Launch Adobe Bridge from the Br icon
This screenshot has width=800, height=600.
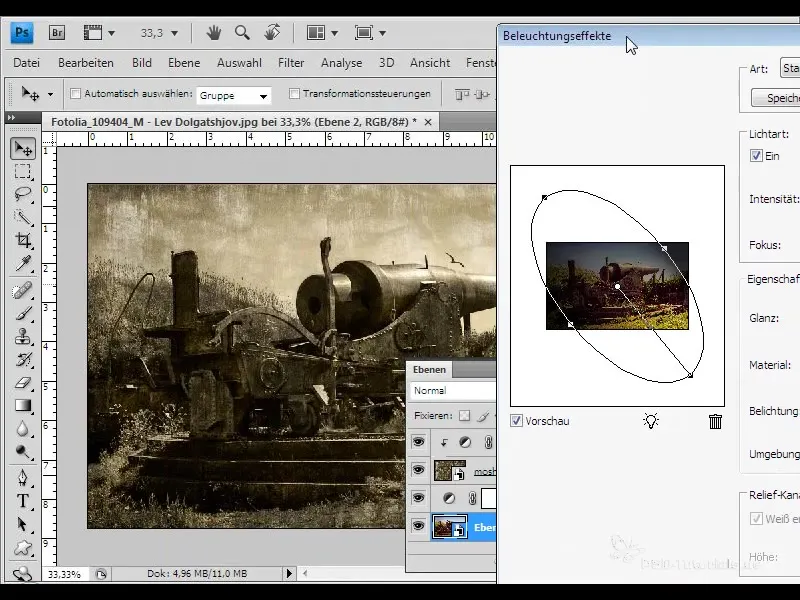(x=57, y=33)
